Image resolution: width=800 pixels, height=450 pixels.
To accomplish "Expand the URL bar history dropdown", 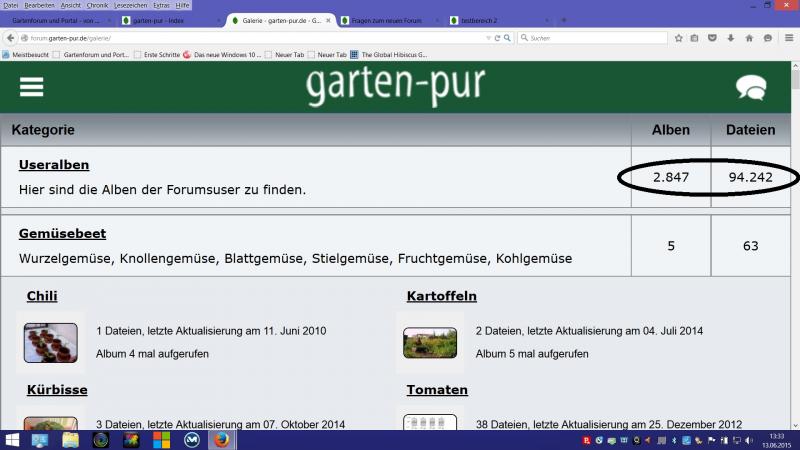I will click(x=487, y=38).
